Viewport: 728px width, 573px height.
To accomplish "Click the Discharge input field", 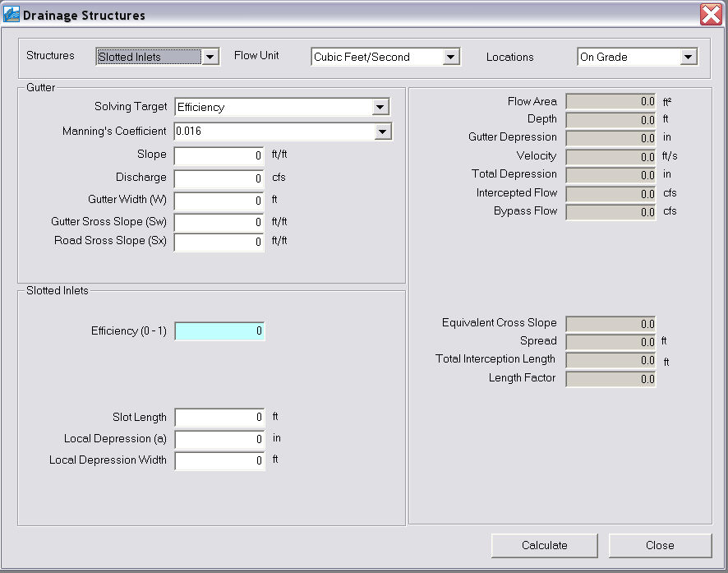I will pyautogui.click(x=219, y=178).
